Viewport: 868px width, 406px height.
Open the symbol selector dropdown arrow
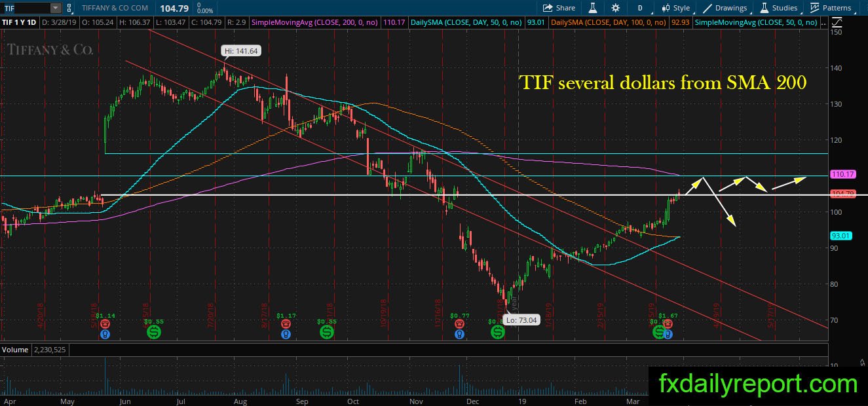coord(55,8)
